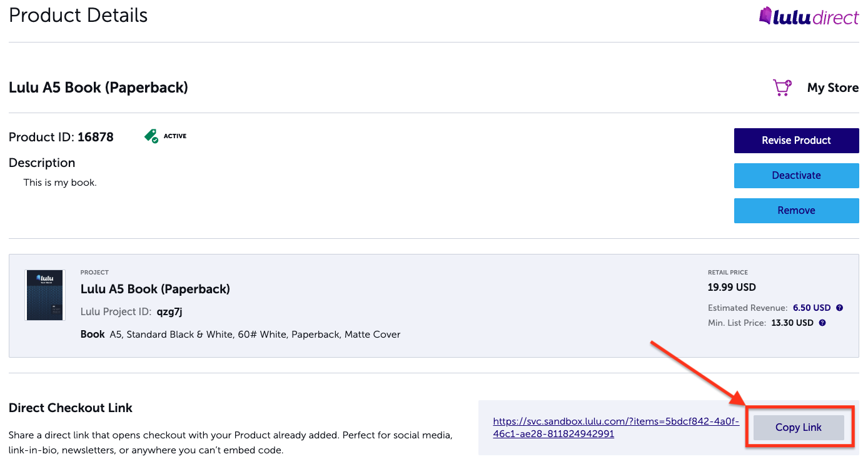
Task: Click the green Active status tag icon
Action: (x=151, y=136)
